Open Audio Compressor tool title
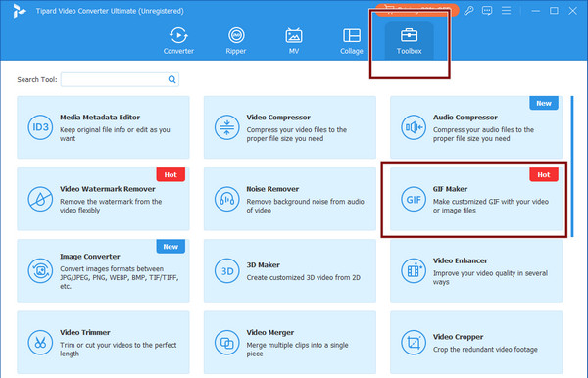This screenshot has height=378, width=588. pos(465,118)
